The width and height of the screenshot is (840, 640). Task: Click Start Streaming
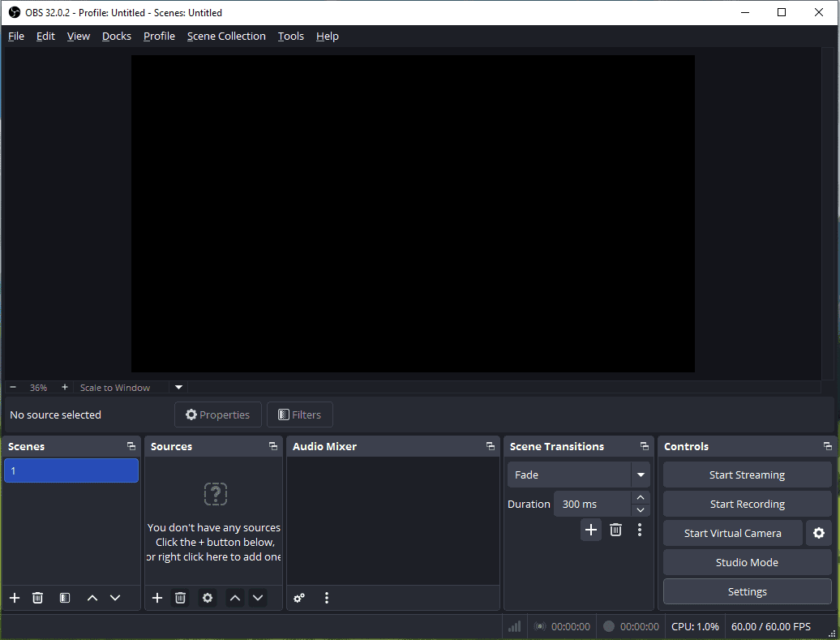[747, 475]
